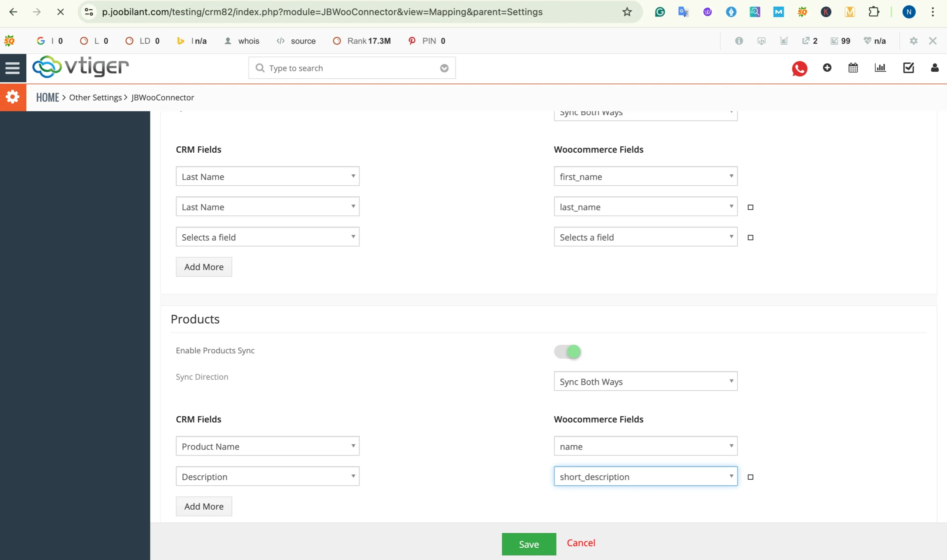Open the tasks checkmark icon
The height and width of the screenshot is (560, 947).
[x=908, y=68]
